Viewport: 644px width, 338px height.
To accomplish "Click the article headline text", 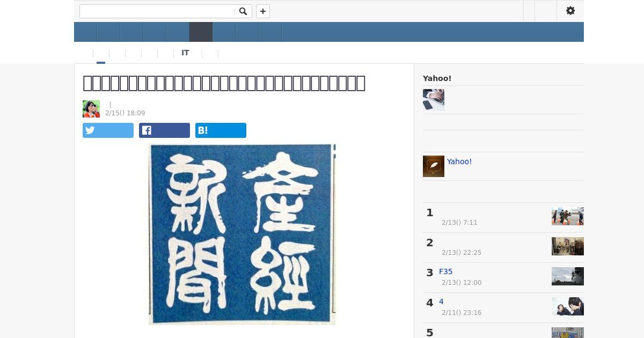I will click(224, 83).
